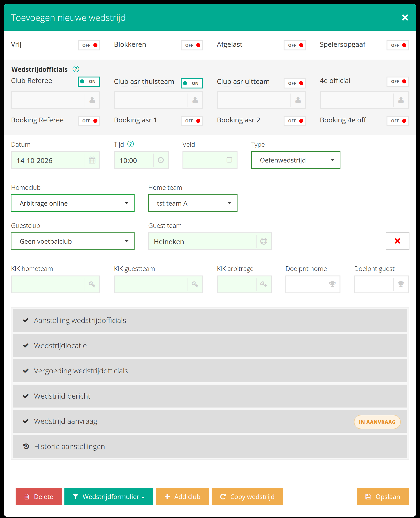Click Opslaan to save
Viewport: 420px width, 518px height.
pos(383,496)
